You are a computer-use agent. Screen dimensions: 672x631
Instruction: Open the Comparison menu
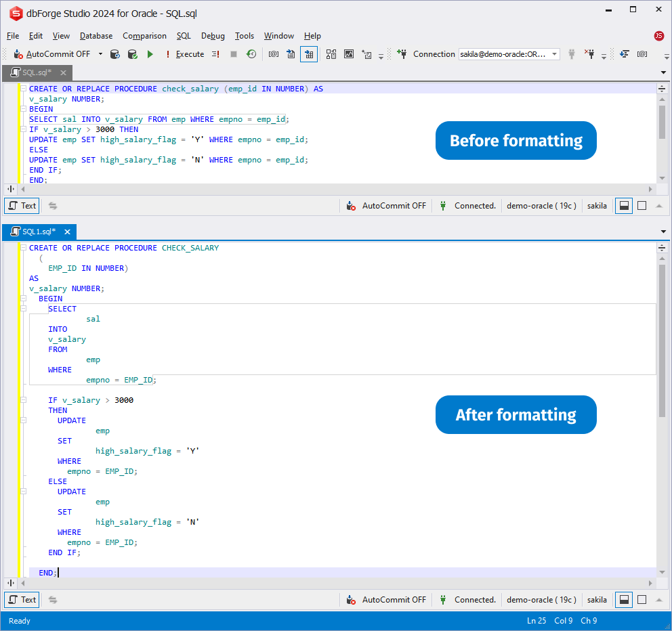144,36
